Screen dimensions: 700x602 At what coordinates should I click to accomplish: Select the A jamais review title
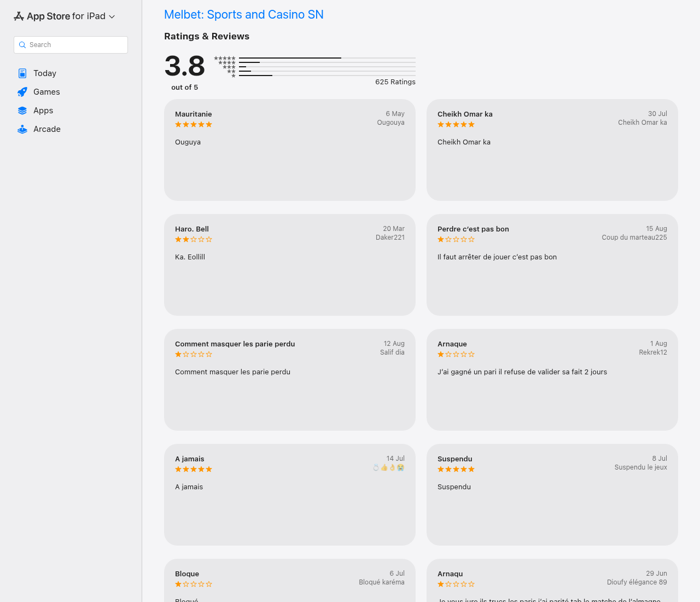tap(190, 459)
